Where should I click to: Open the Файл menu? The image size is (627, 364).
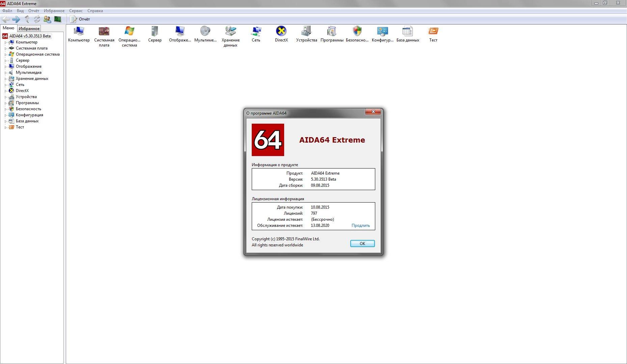pos(7,11)
